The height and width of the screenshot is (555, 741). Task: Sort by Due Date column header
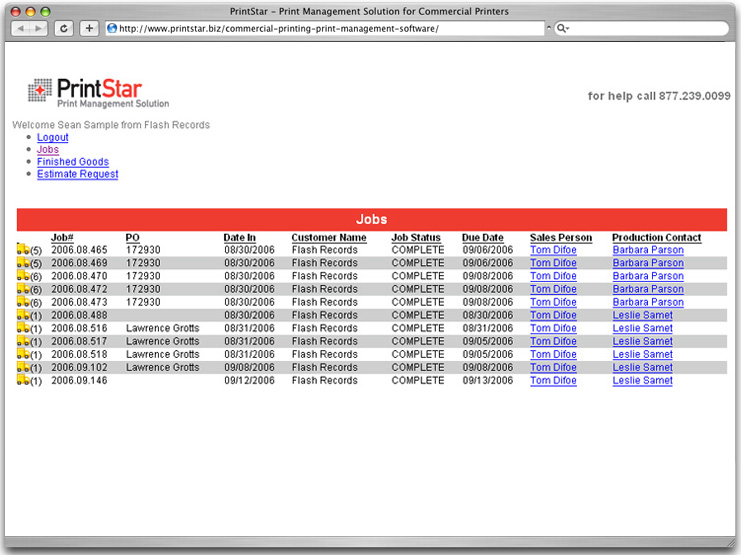pyautogui.click(x=483, y=237)
